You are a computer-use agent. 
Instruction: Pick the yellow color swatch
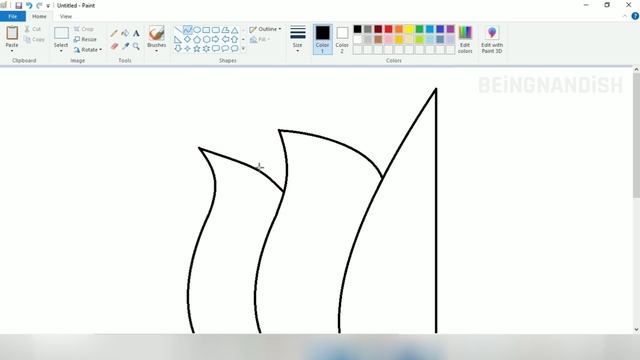pos(409,29)
